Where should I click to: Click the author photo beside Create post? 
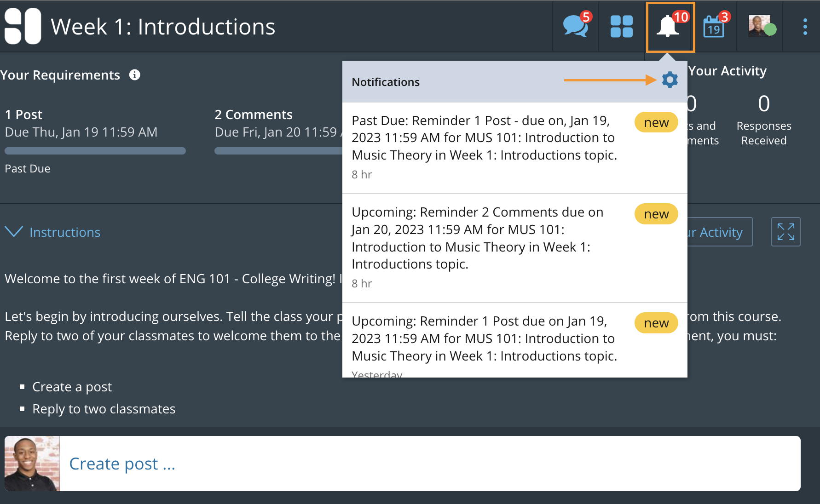coord(32,464)
